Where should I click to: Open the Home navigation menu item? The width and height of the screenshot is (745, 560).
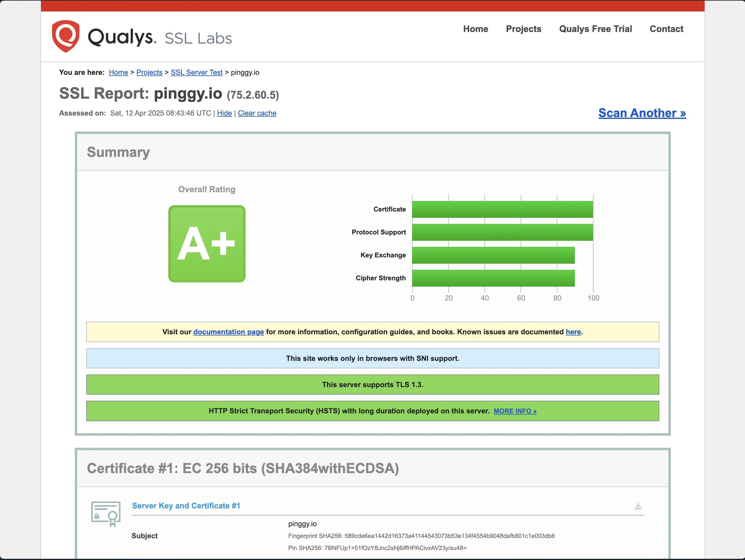point(476,29)
